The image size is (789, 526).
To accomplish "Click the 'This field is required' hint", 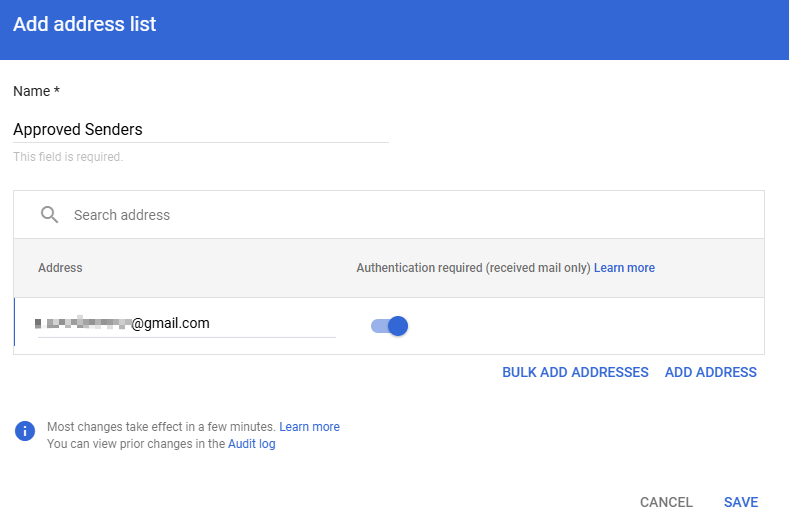I will tap(68, 157).
